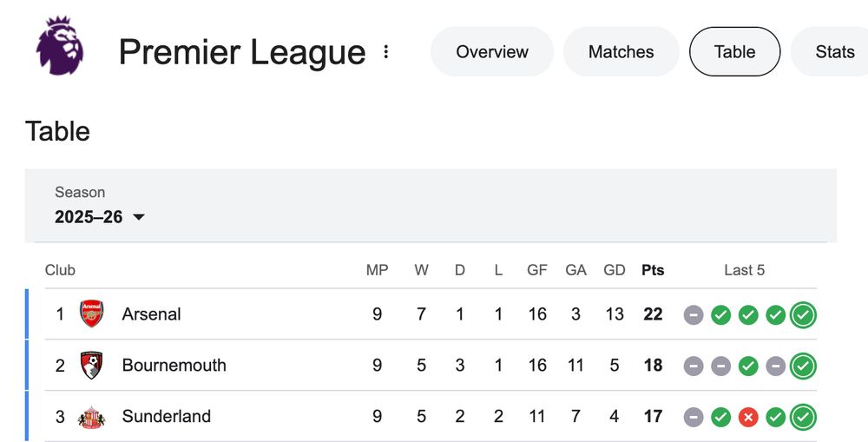This screenshot has height=442, width=868.
Task: Click the Arsenal club crest
Action: point(91,313)
